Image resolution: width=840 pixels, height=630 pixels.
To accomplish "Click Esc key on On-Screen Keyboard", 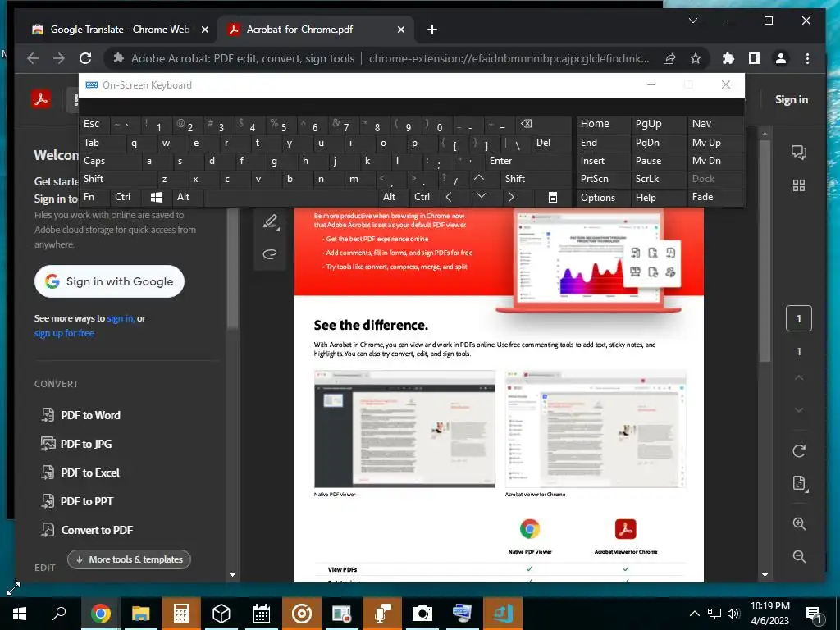I will 94,124.
